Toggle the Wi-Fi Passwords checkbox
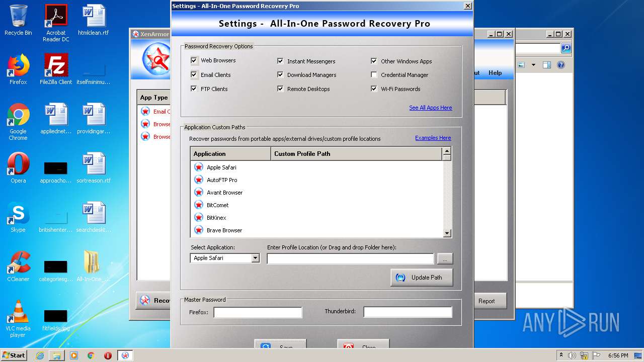This screenshot has width=644, height=362. tap(374, 88)
